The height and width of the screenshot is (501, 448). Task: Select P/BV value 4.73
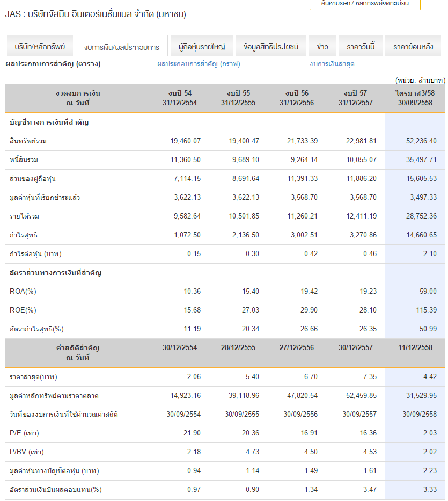[x=252, y=452]
